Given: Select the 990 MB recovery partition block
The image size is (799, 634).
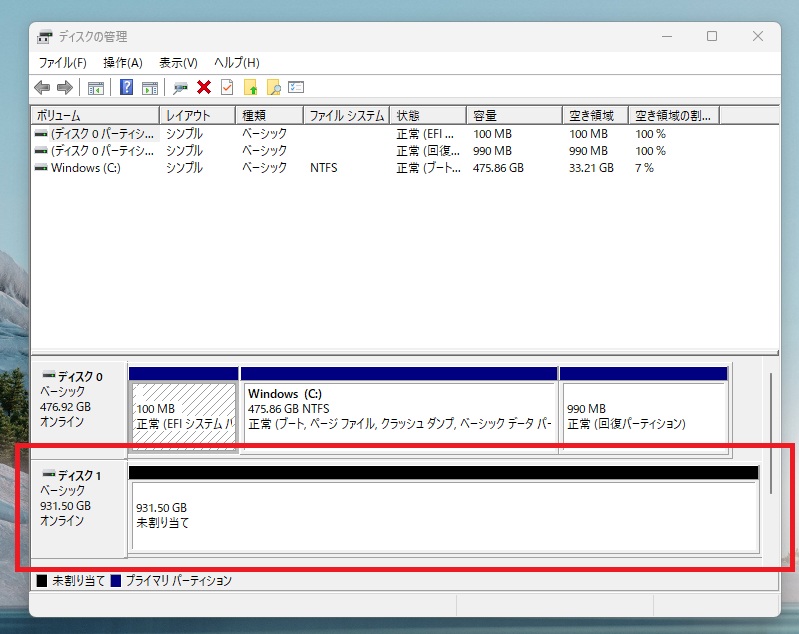Looking at the screenshot, I should 644,409.
